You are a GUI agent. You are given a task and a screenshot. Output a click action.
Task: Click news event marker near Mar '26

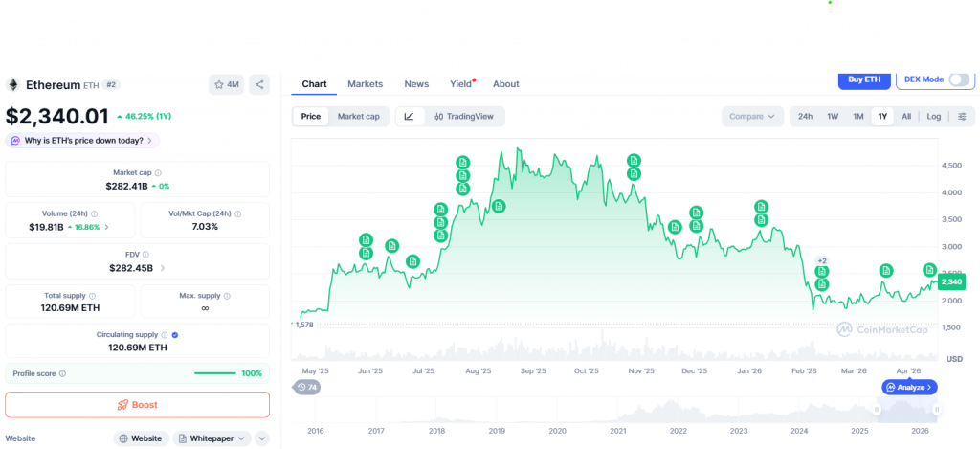click(x=886, y=271)
